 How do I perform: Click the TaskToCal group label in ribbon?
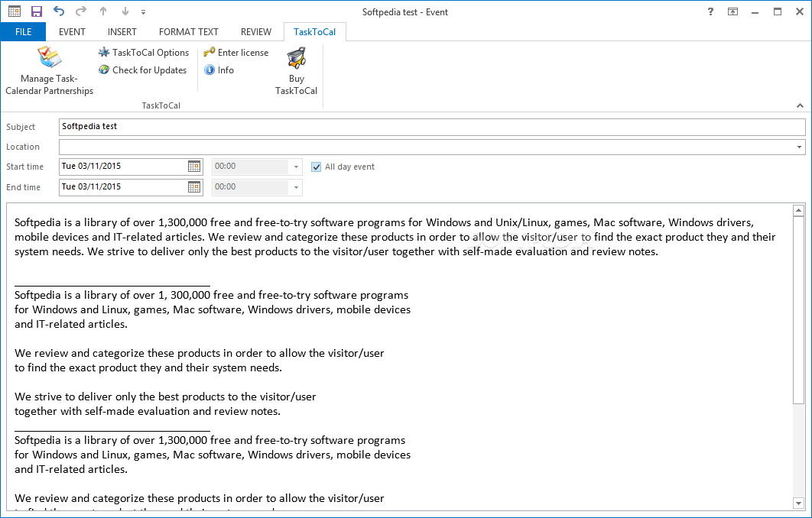161,105
